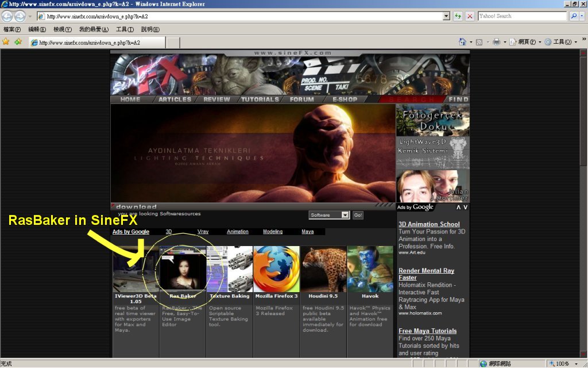The width and height of the screenshot is (588, 368).
Task: Open the Software category dropdown
Action: point(329,215)
